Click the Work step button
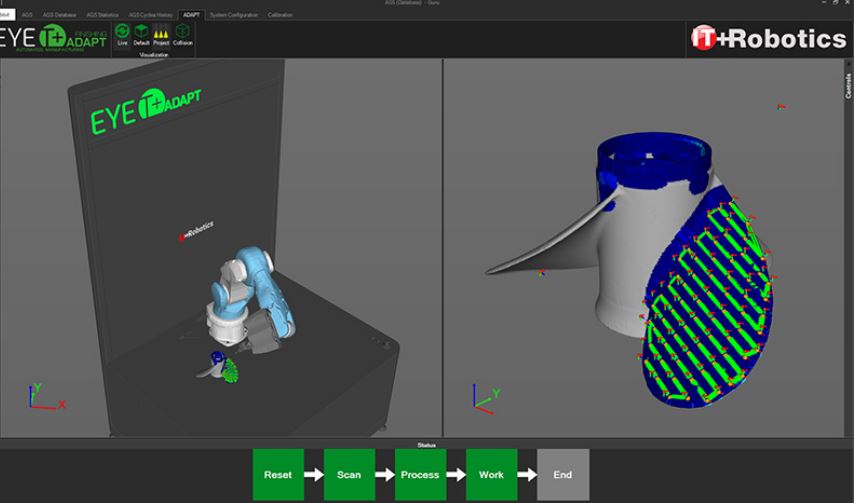 click(491, 474)
